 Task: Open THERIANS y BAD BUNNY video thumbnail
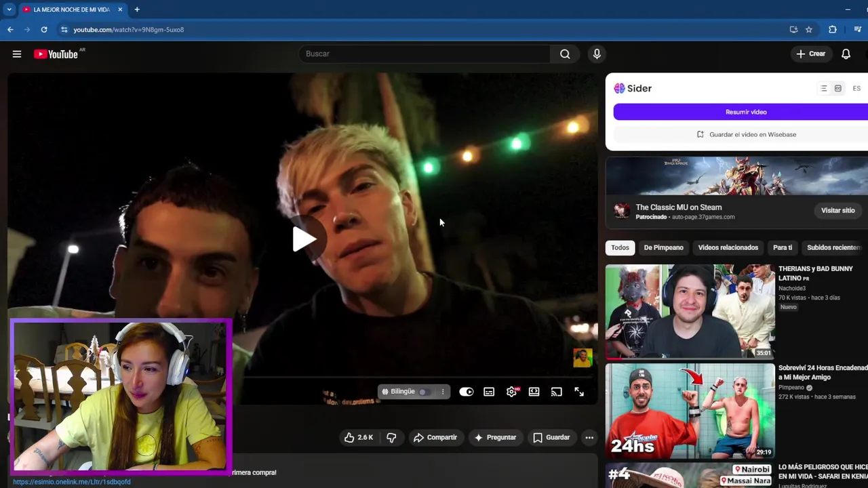690,311
